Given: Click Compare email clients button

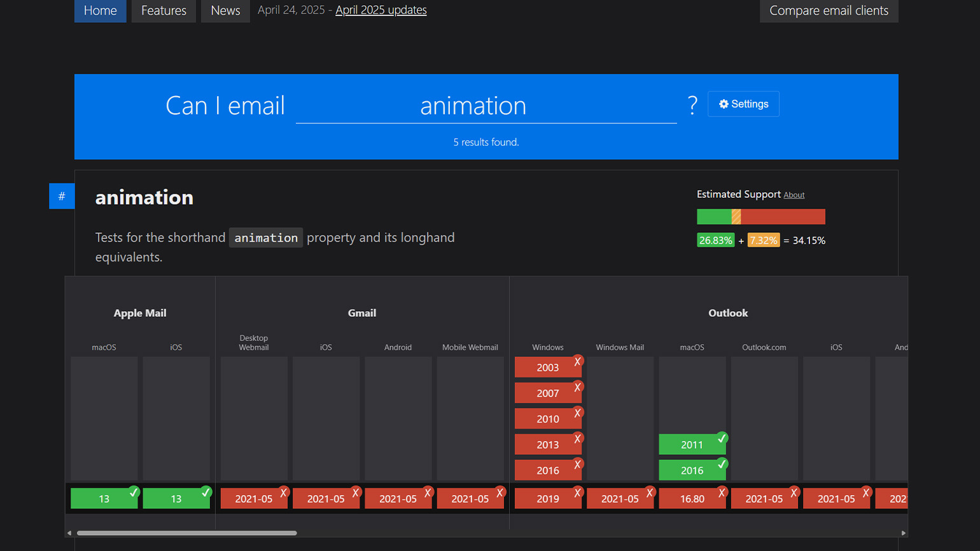Looking at the screenshot, I should [829, 11].
